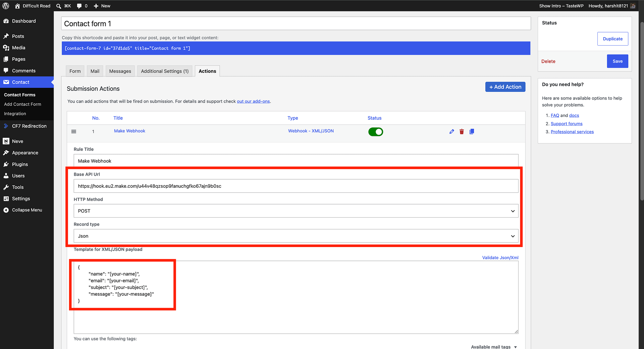
Task: Click the search magnifier icon in admin bar
Action: click(59, 6)
